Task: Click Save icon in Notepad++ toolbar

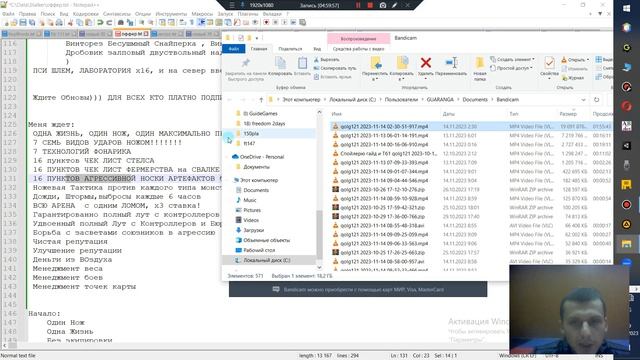Action: pos(23,22)
